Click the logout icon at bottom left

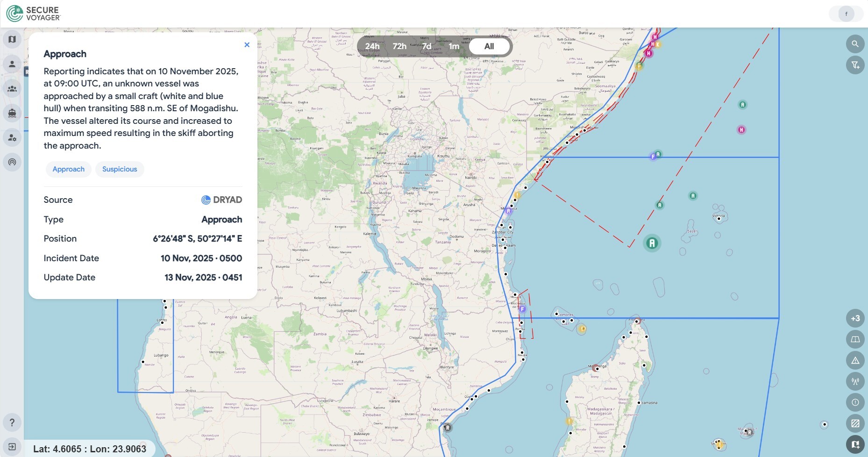(12, 447)
